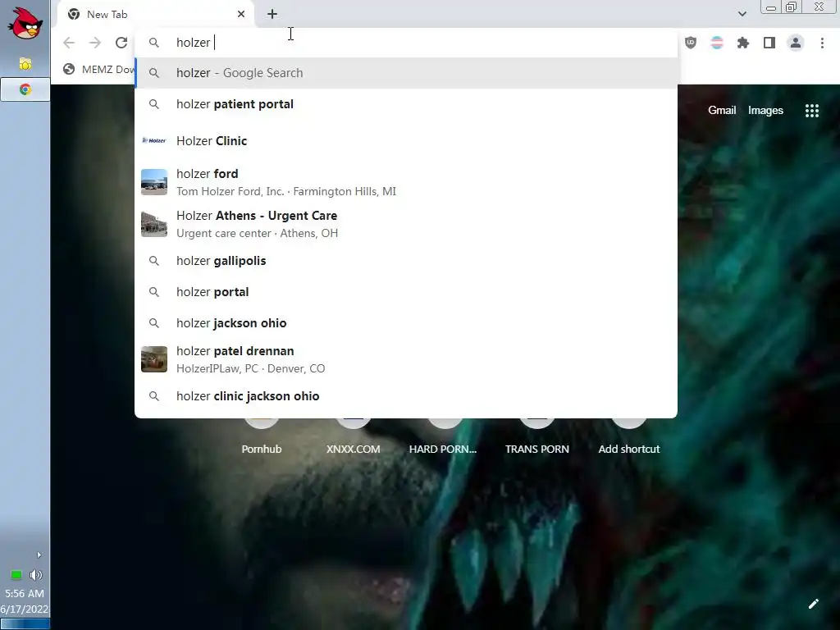Click the search magnifier icon in address bar

[x=154, y=43]
